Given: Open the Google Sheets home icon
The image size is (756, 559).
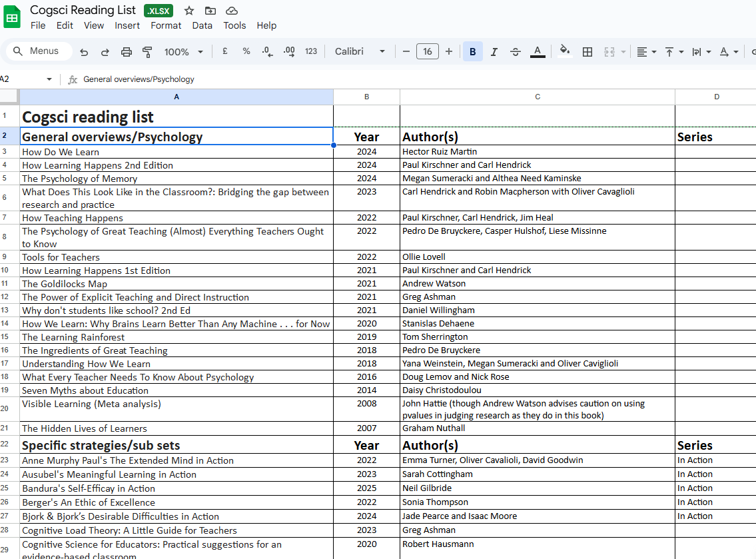Looking at the screenshot, I should pyautogui.click(x=12, y=17).
